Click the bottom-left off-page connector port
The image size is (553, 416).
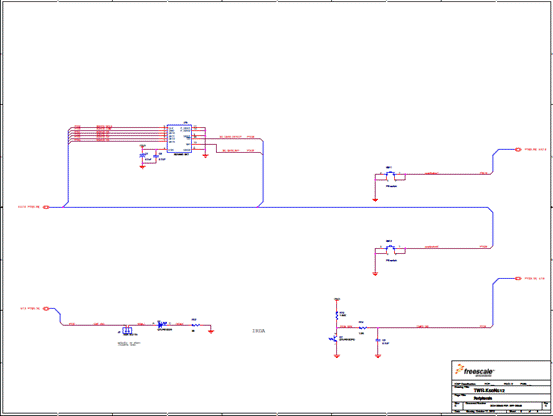coord(46,308)
